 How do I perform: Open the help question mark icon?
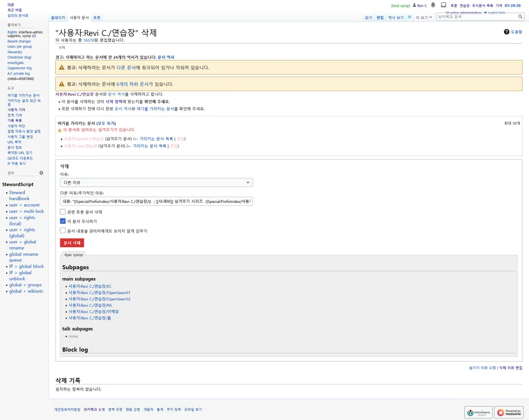tap(506, 32)
